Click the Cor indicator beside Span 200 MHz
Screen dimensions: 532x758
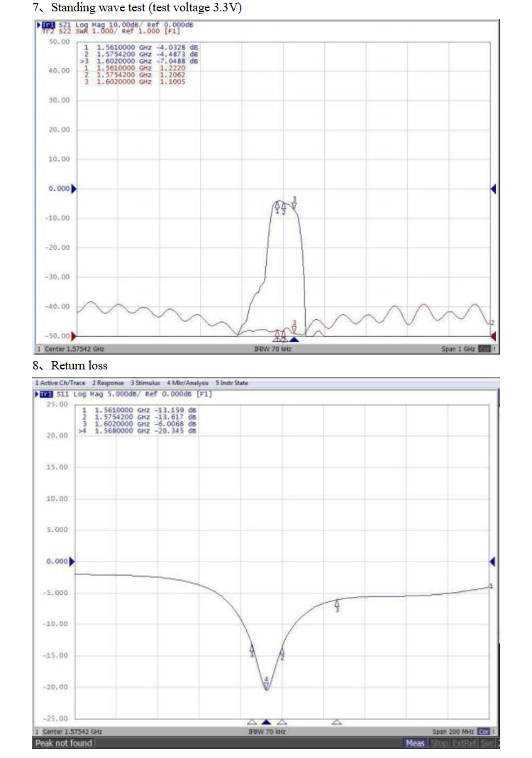pos(484,732)
